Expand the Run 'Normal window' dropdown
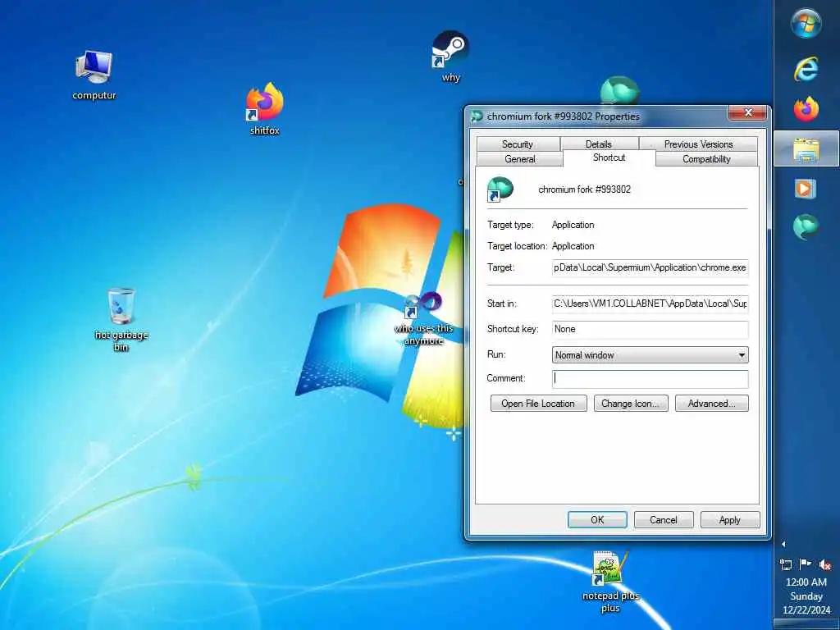840x630 pixels. coord(650,354)
